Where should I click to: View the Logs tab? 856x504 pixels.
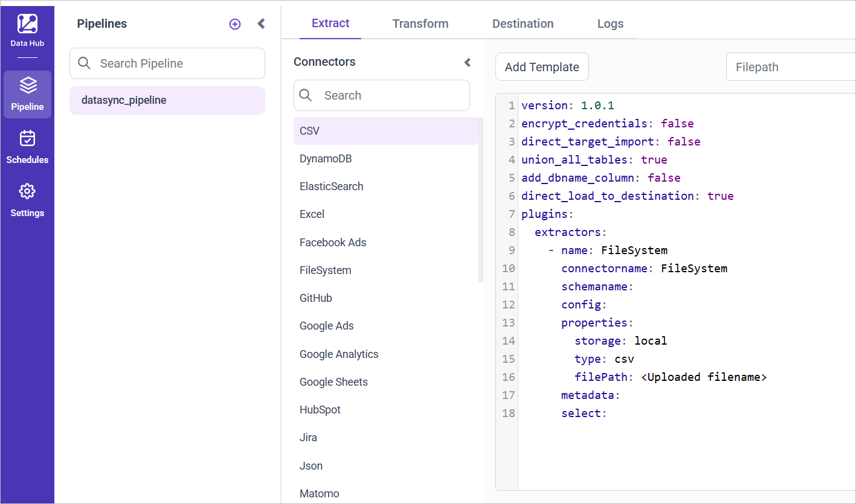pos(610,24)
